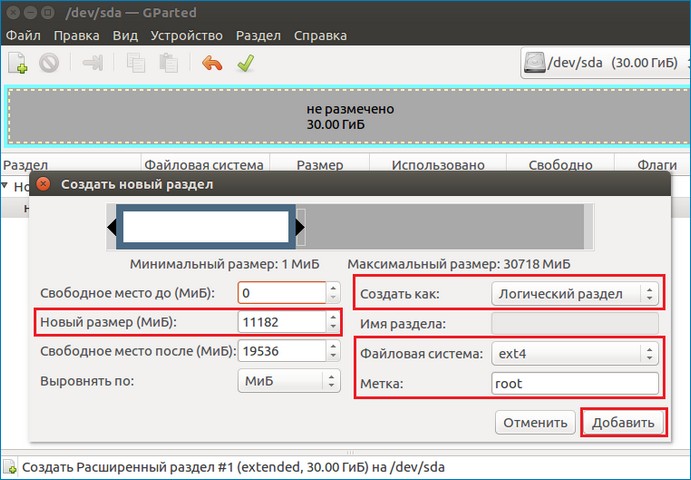Viewport: 691px width, 480px height.
Task: Click the Свободное место после input field
Action: 282,351
